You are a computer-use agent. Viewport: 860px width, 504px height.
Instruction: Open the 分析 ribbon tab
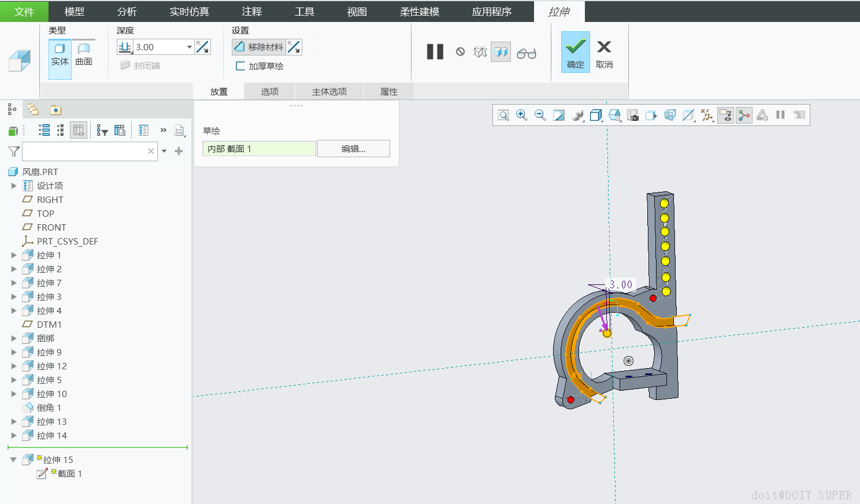(x=127, y=12)
